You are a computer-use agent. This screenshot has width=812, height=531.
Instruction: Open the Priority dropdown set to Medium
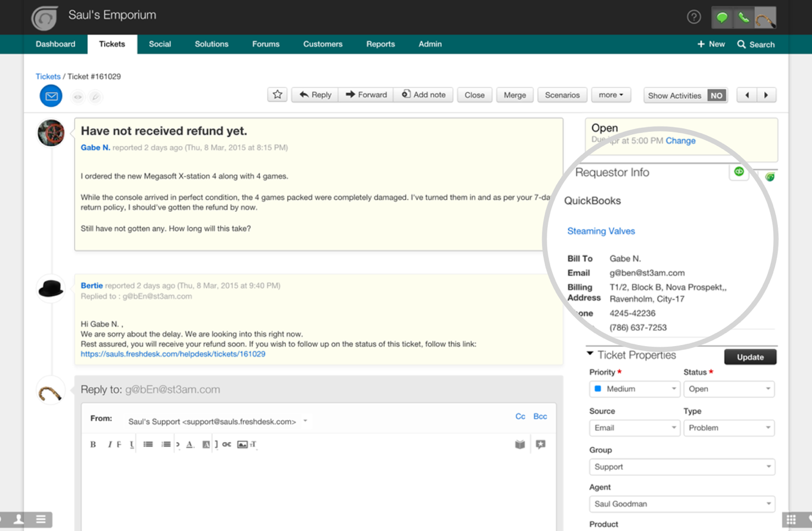[x=635, y=389]
